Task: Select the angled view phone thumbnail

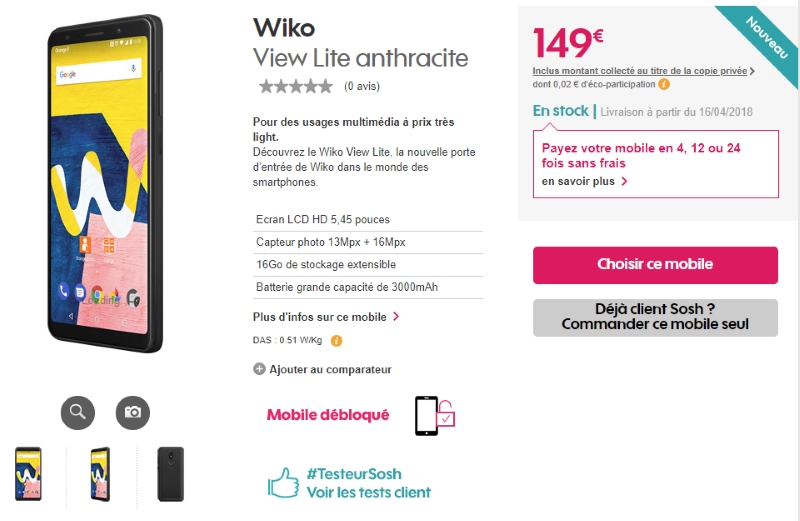Action: coord(100,474)
